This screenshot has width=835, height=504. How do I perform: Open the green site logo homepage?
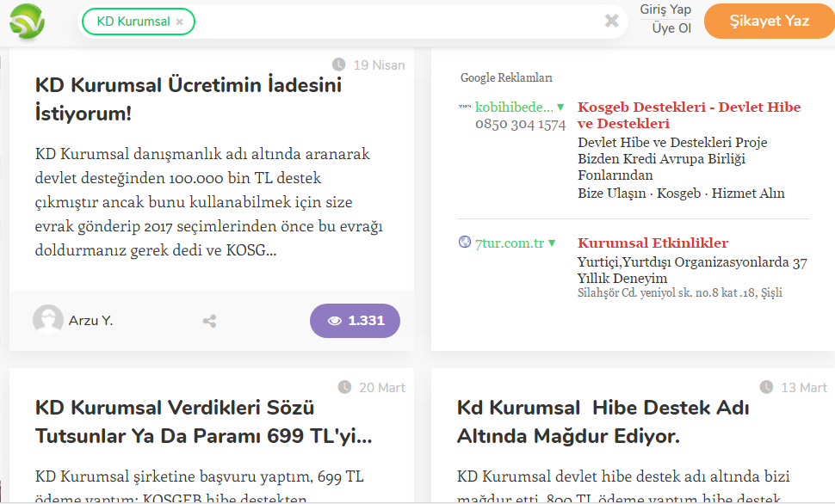(x=27, y=22)
